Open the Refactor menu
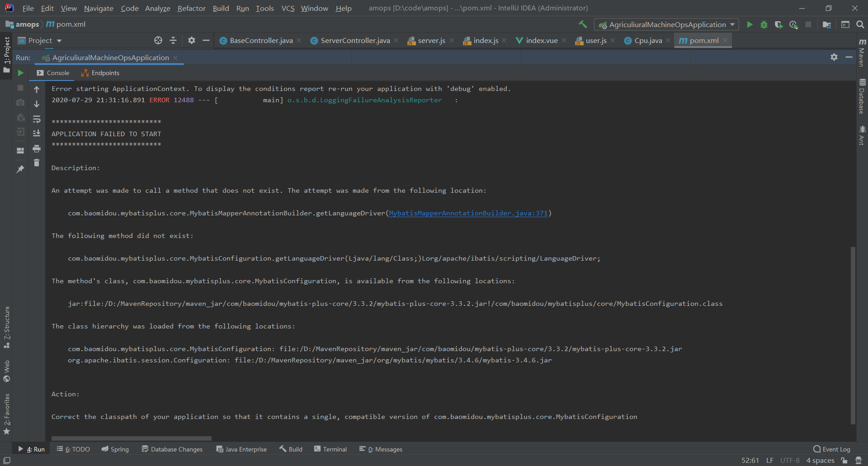Viewport: 868px width, 466px height. (191, 8)
